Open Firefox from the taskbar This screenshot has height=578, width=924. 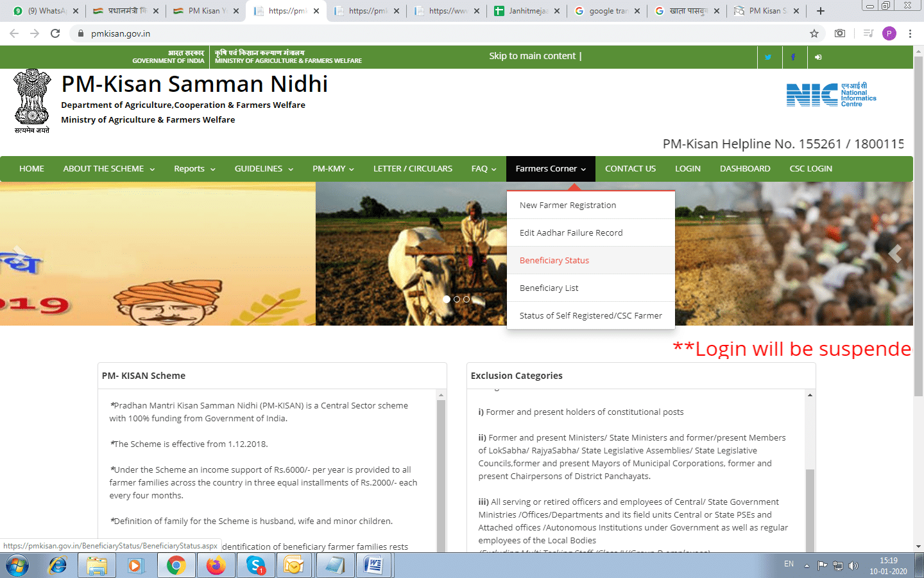(216, 566)
